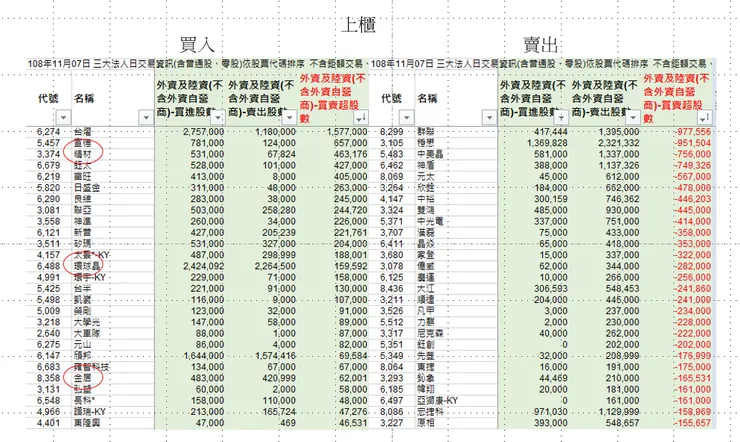
Task: Select stock code cell 6,274
Action: click(x=48, y=132)
